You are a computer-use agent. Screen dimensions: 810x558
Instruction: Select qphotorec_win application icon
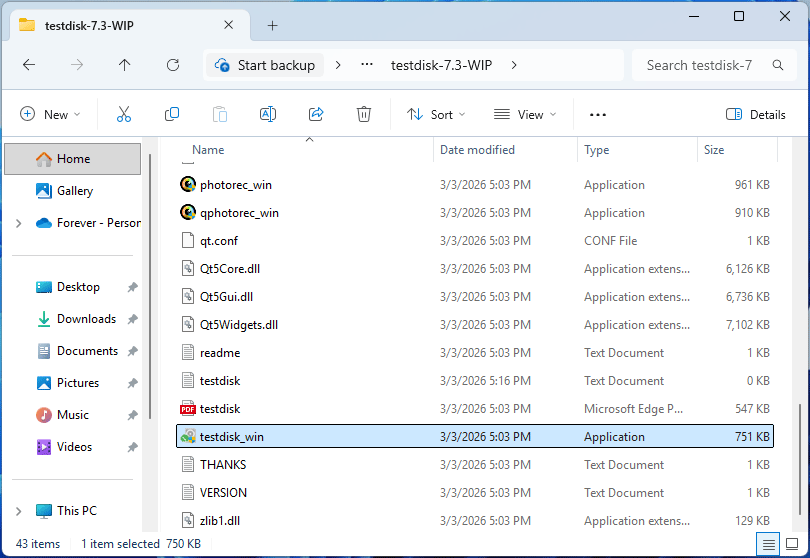click(x=188, y=212)
